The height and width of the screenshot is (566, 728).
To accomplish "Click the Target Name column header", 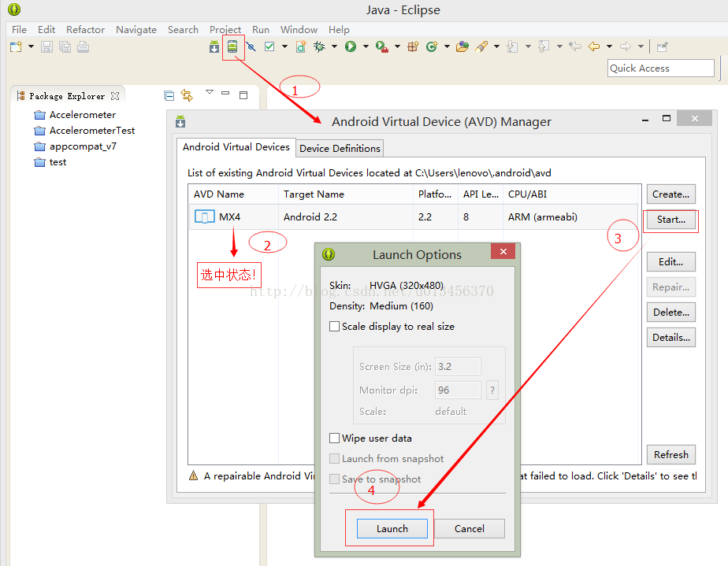I will click(x=345, y=194).
